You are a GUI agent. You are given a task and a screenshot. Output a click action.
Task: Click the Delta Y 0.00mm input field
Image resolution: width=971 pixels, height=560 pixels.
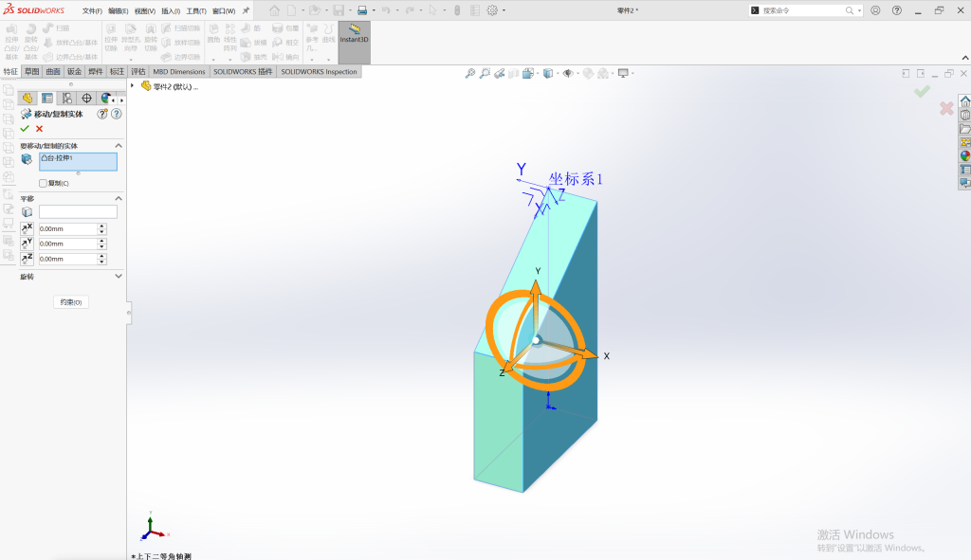coord(67,244)
